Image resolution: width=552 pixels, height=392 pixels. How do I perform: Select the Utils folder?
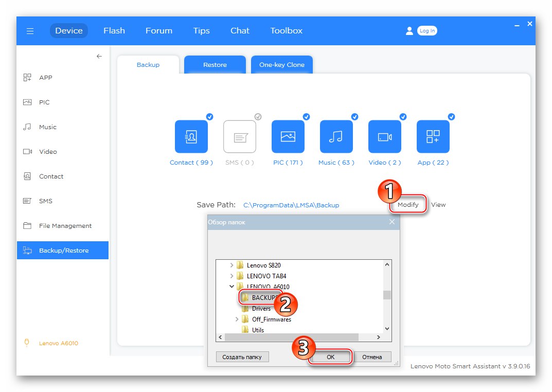coord(258,330)
